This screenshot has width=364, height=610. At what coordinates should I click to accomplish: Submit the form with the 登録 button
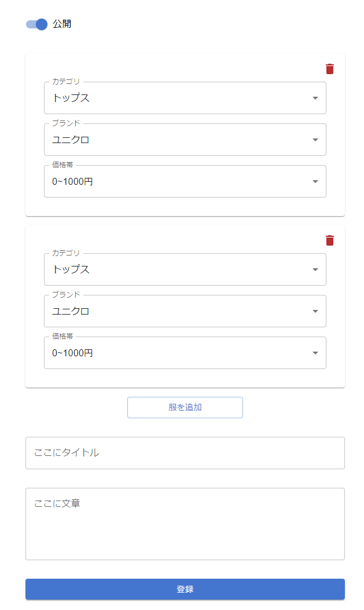pyautogui.click(x=185, y=589)
